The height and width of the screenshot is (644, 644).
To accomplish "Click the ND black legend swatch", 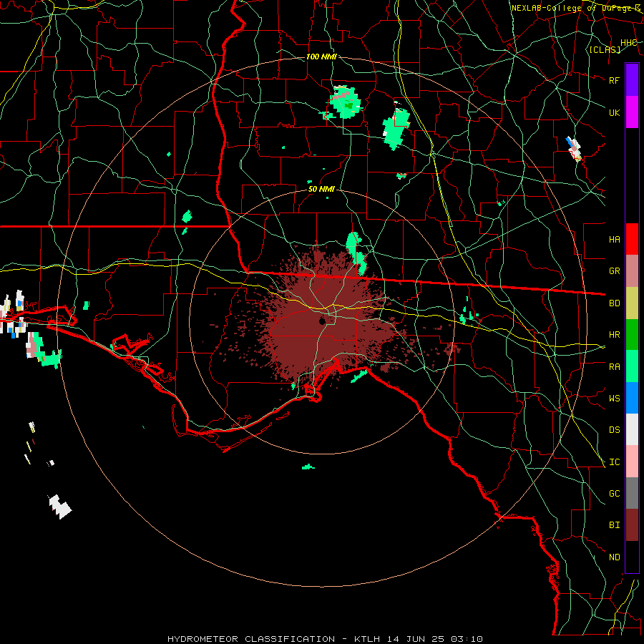I will [632, 557].
